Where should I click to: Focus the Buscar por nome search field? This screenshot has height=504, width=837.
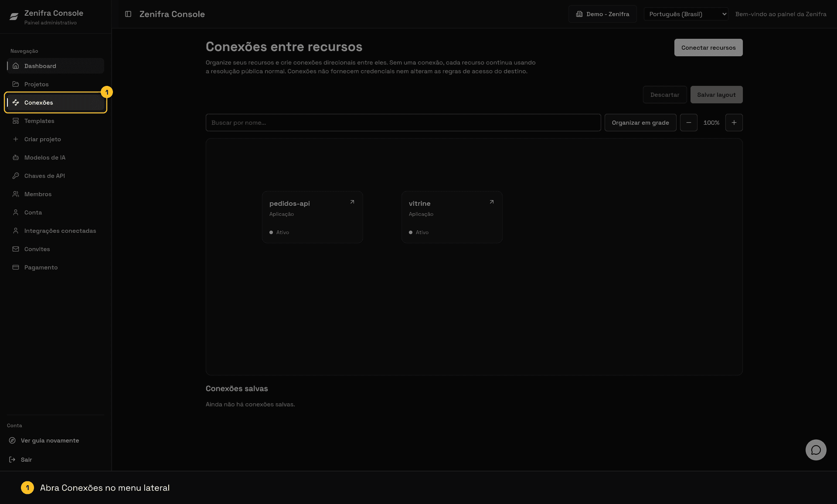coord(403,123)
